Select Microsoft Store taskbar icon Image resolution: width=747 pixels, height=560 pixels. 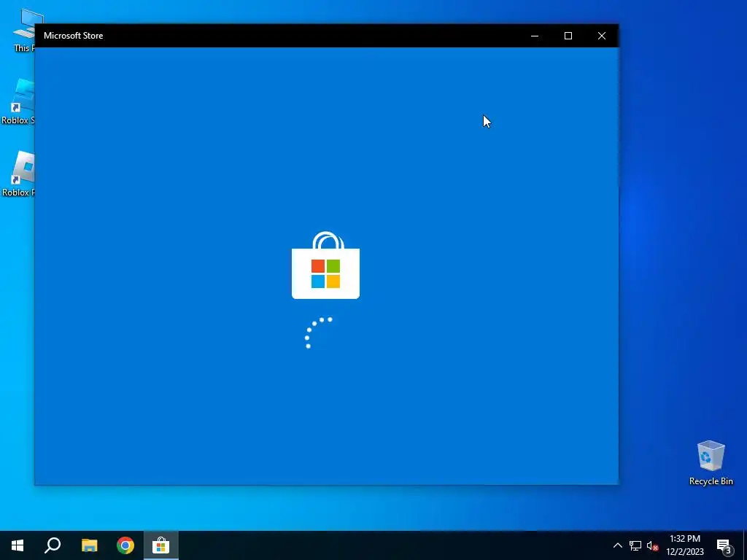tap(161, 545)
